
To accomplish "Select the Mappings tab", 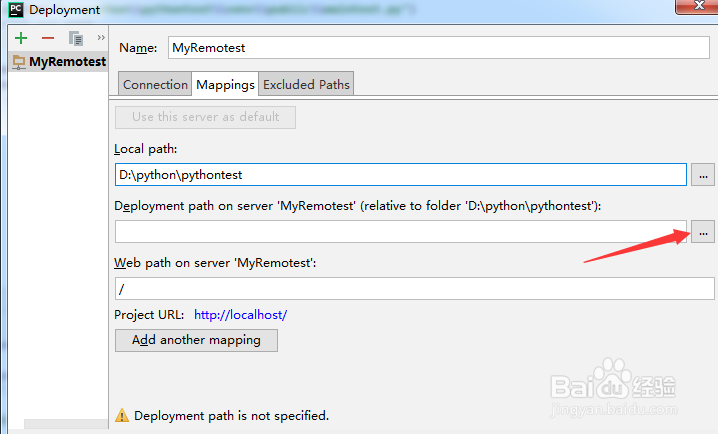I will coord(225,84).
